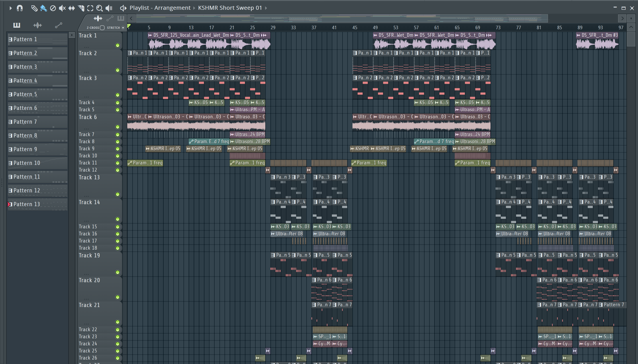Toggle the STRETCH option
The image size is (638, 364).
click(x=123, y=28)
